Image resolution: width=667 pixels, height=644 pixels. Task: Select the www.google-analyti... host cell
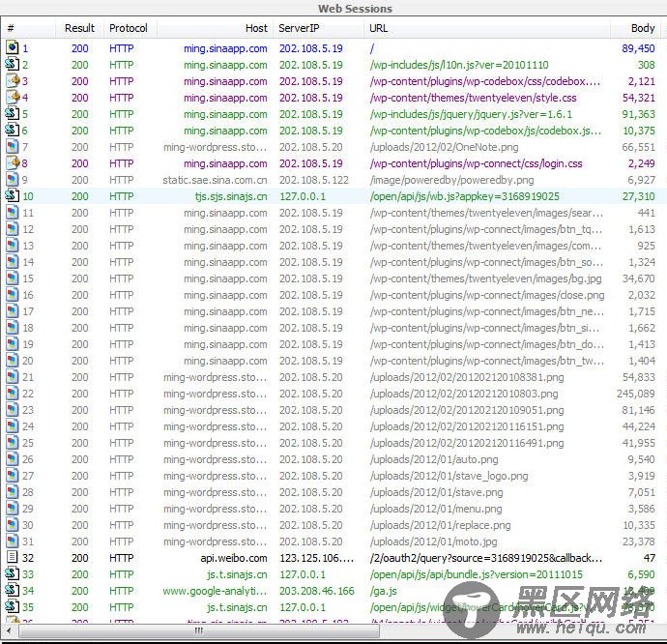(x=215, y=591)
